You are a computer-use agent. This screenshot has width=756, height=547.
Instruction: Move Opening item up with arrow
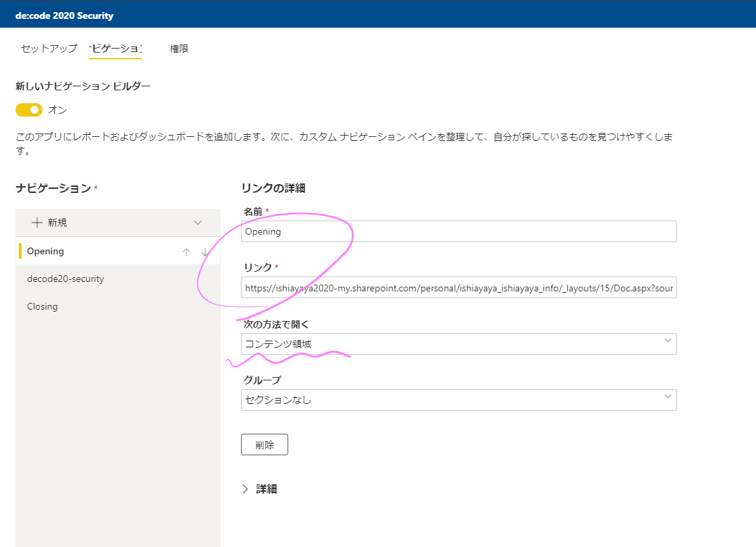coord(186,252)
